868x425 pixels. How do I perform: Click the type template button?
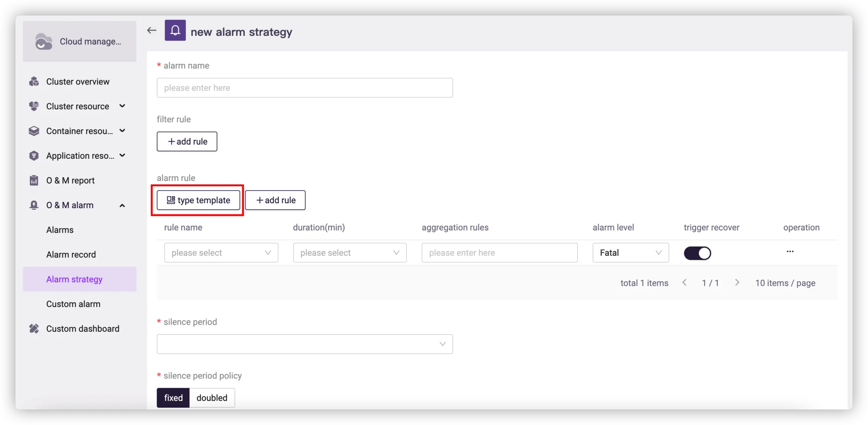[199, 200]
